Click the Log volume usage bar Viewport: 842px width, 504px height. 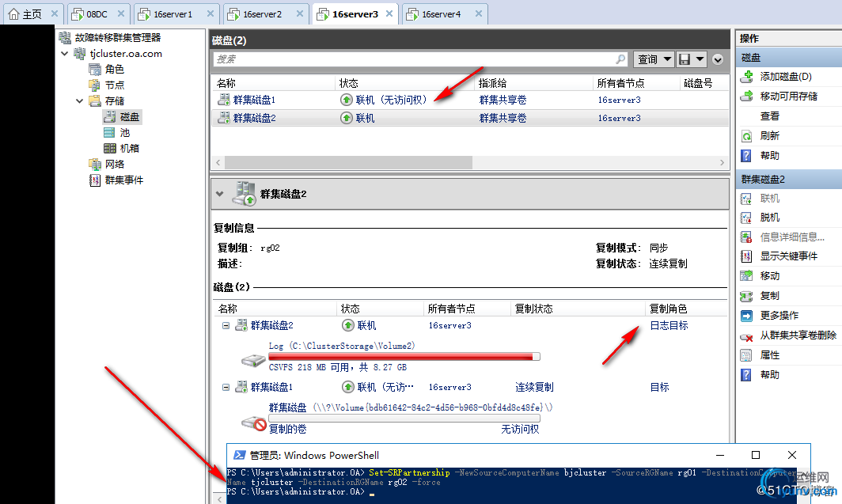point(404,356)
